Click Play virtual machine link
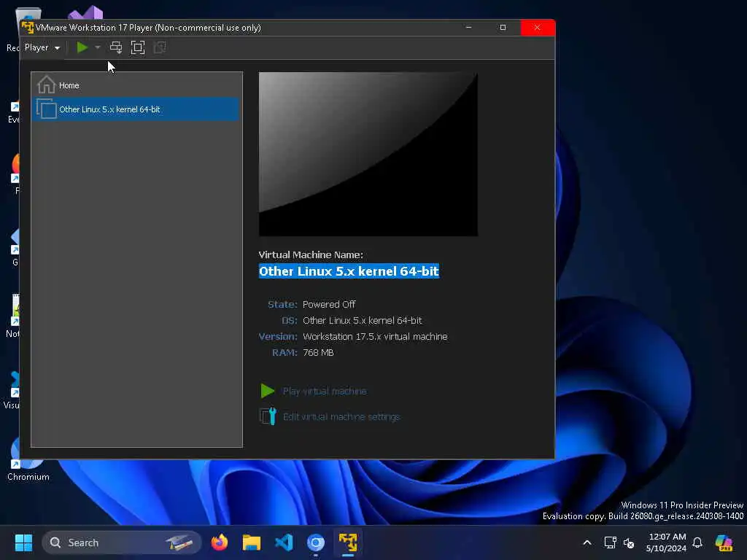 (x=325, y=391)
